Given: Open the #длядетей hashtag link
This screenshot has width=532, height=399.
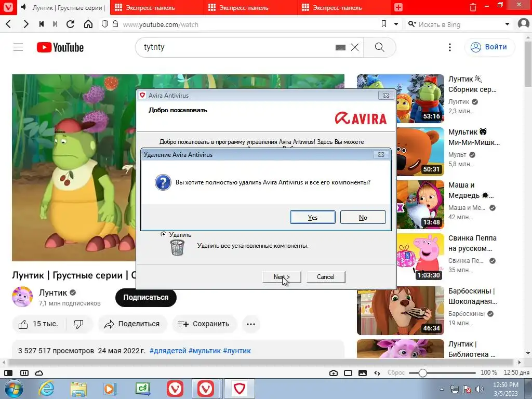Looking at the screenshot, I should 168,351.
